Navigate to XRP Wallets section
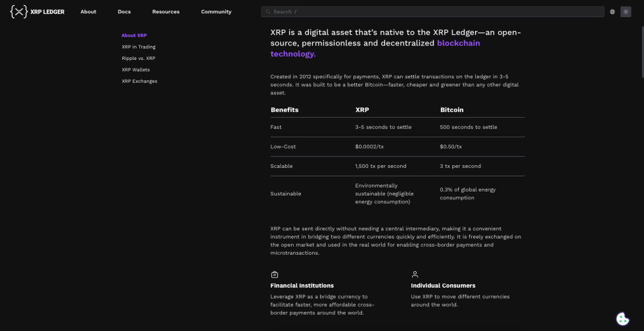Viewport: 644px width, 331px height. click(x=136, y=70)
